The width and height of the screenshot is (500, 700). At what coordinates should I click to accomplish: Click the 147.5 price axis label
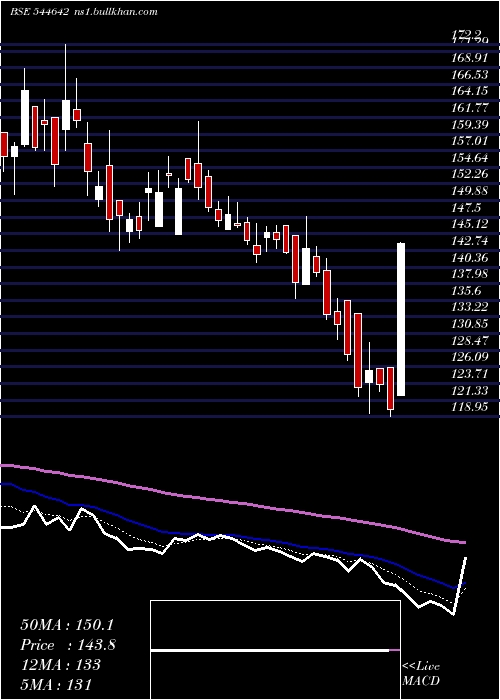466,208
